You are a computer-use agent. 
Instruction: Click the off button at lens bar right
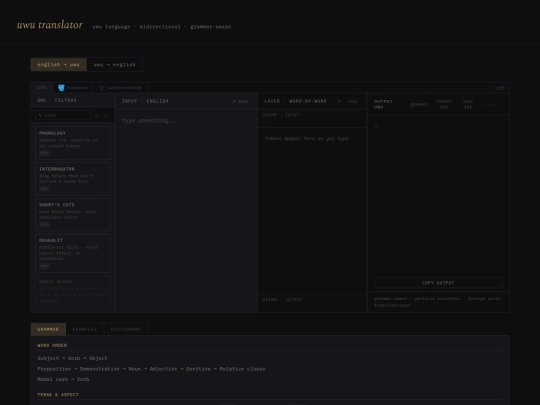(500, 88)
